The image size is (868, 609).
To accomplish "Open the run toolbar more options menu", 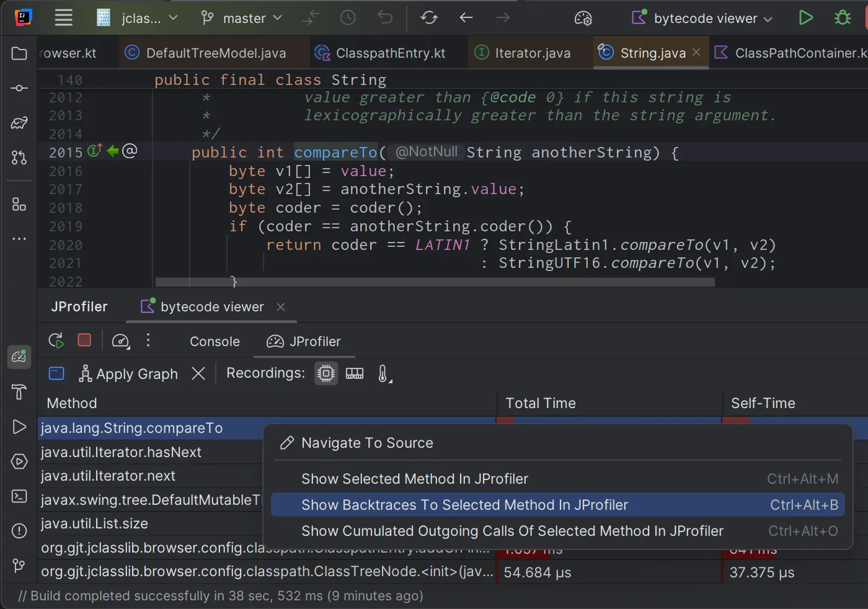I will [148, 340].
